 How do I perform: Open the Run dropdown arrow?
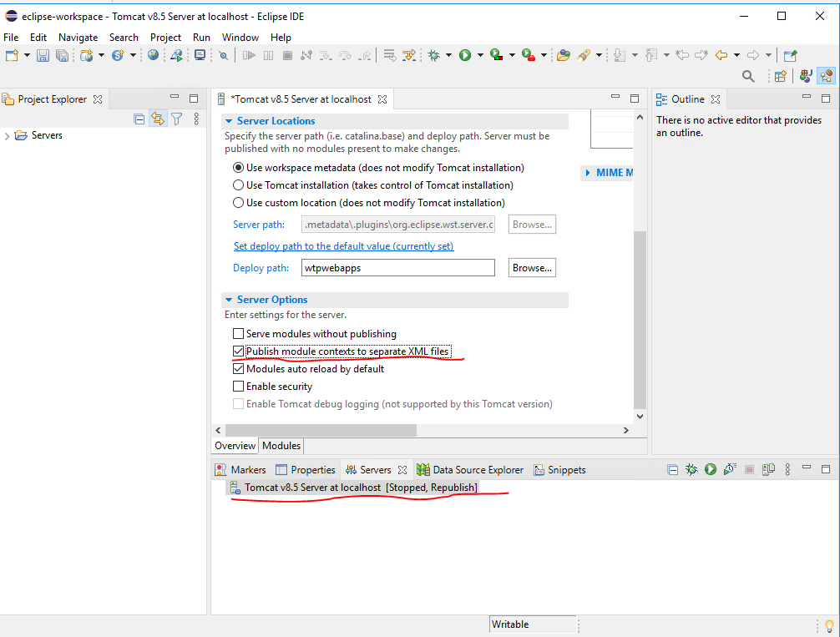point(480,55)
